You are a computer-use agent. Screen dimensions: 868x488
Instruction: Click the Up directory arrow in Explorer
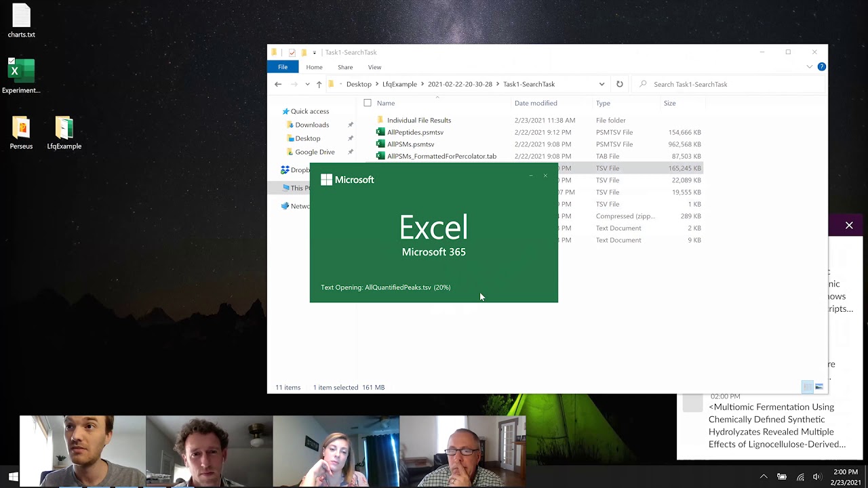[x=319, y=84]
